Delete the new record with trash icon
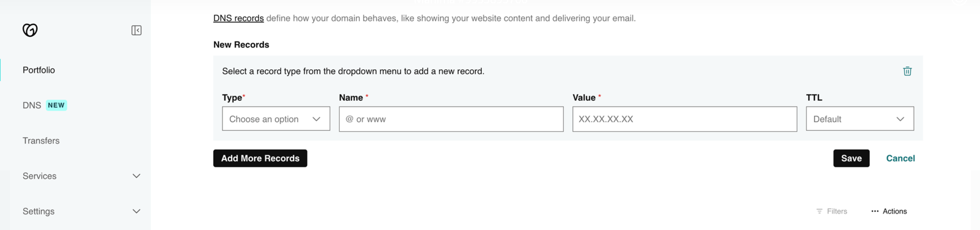The image size is (980, 230). (907, 71)
